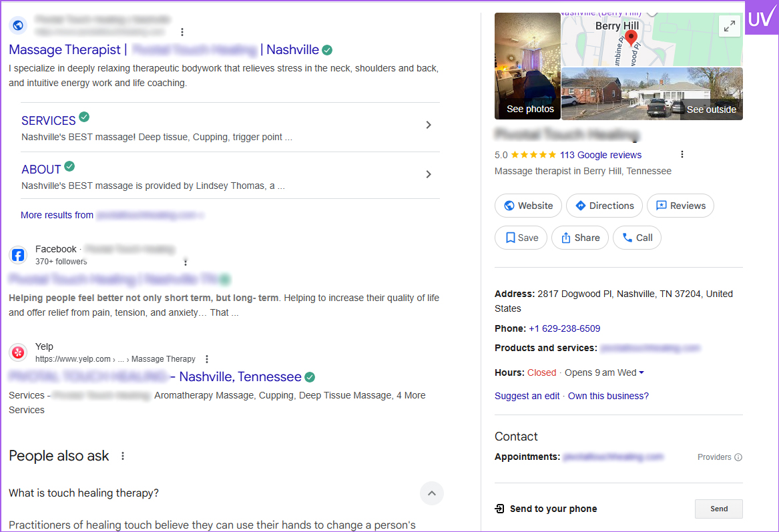Open the three-dot options for the Yelp result
The image size is (779, 532).
(x=207, y=359)
